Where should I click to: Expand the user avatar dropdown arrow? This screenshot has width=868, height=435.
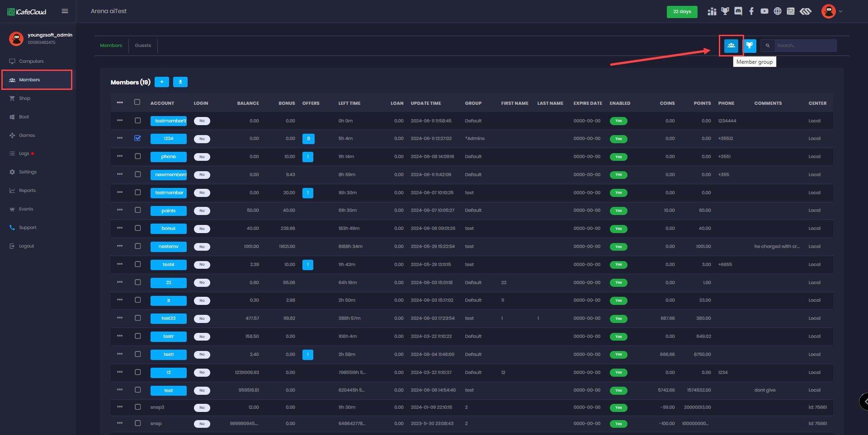(x=841, y=11)
